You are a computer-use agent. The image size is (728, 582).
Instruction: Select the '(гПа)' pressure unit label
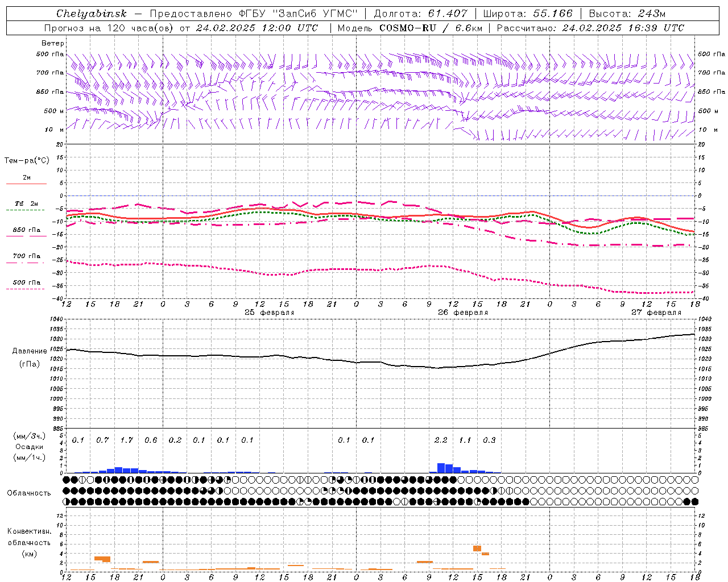pyautogui.click(x=30, y=364)
